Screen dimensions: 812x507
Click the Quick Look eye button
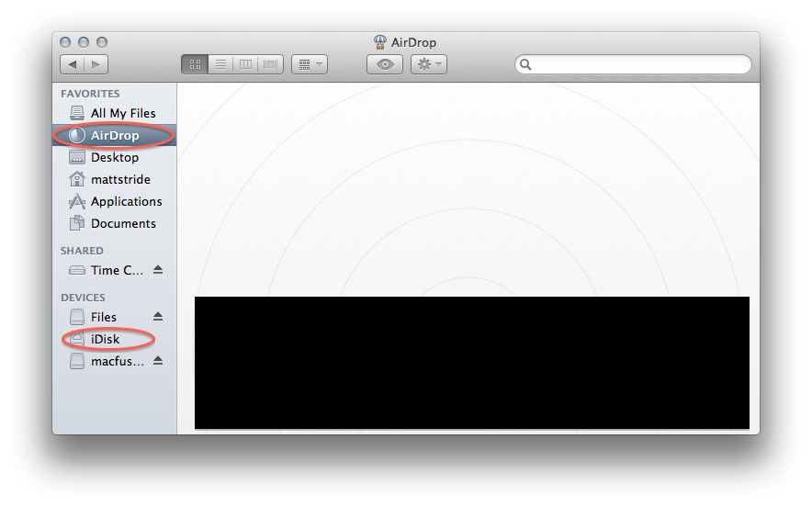coord(385,64)
